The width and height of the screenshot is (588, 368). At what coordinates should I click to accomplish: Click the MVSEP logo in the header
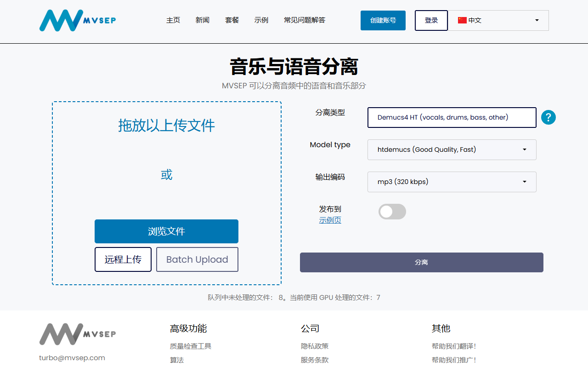click(x=78, y=20)
